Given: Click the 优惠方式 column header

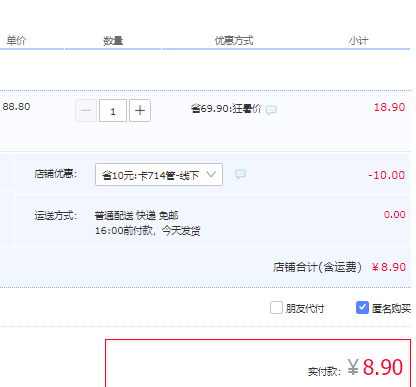Looking at the screenshot, I should 234,41.
